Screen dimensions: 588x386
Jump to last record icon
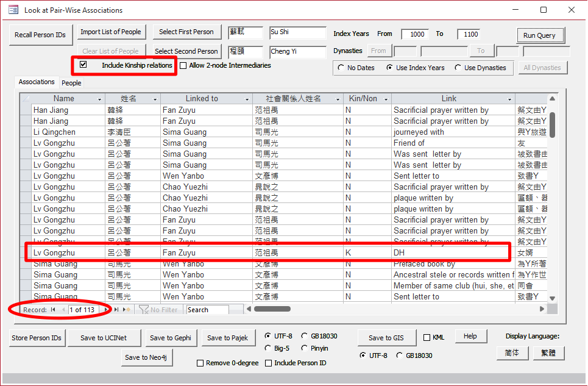click(x=116, y=310)
